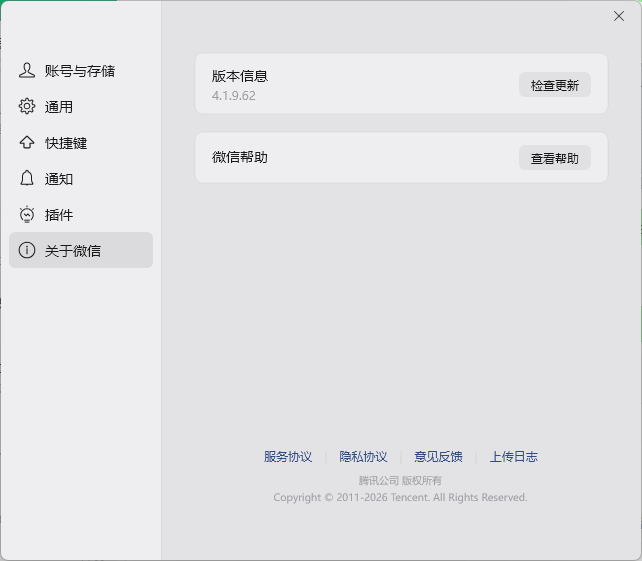Image resolution: width=642 pixels, height=561 pixels.
Task: Open the 服务协议 link
Action: click(288, 457)
